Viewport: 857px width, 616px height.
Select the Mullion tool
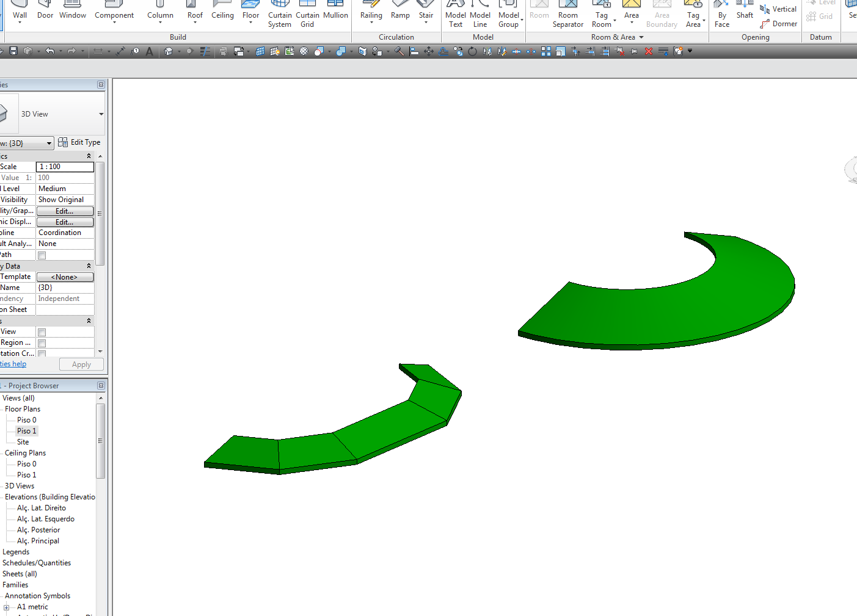(335, 10)
